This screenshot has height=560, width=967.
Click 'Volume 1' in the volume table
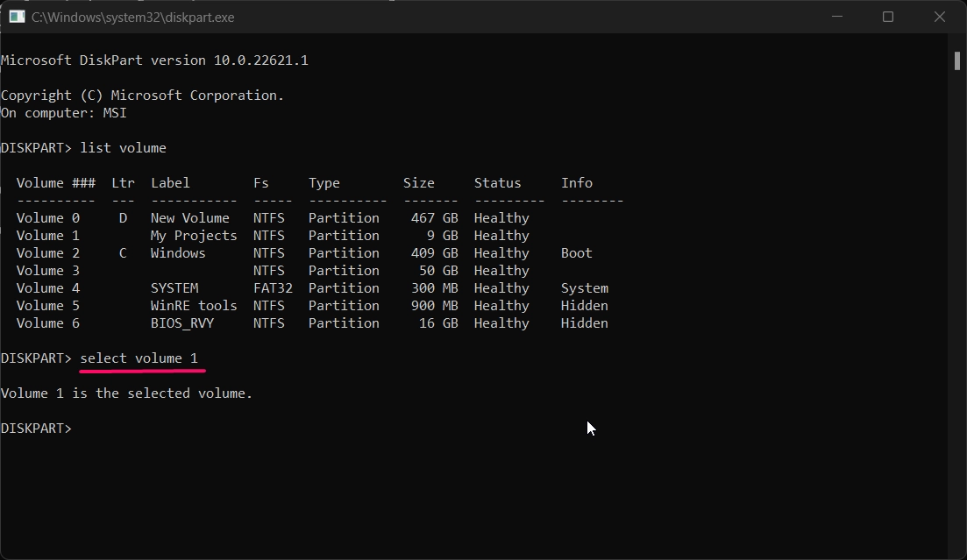(48, 236)
